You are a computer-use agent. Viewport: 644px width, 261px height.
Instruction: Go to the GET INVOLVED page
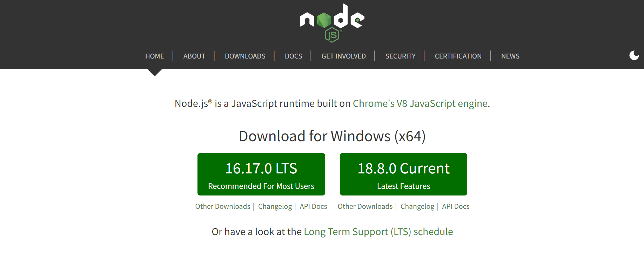coord(343,56)
